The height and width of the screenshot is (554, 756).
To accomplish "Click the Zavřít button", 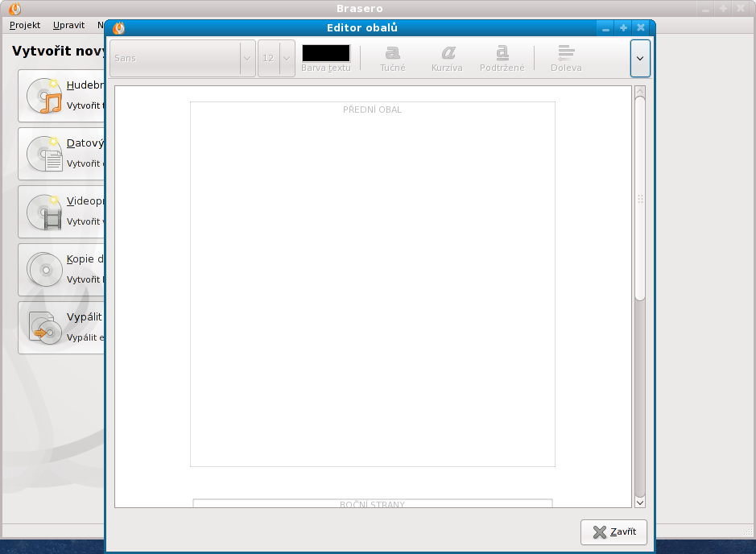I will (x=613, y=532).
